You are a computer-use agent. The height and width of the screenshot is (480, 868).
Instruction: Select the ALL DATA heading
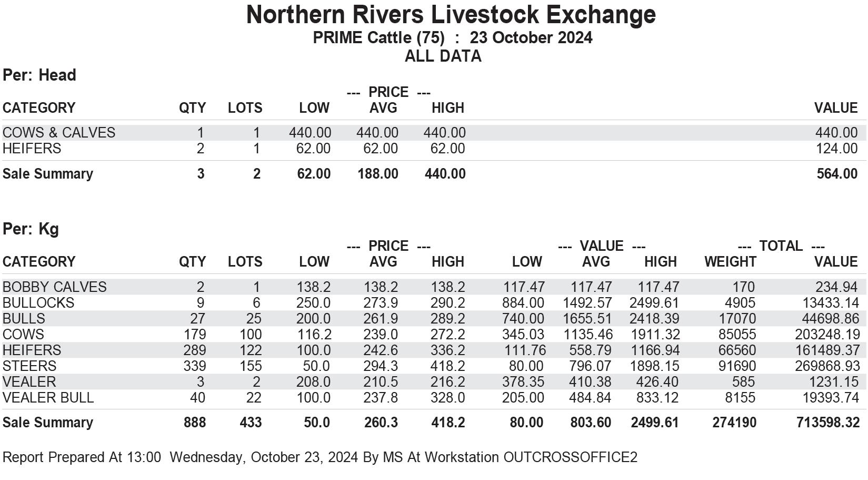tap(443, 56)
